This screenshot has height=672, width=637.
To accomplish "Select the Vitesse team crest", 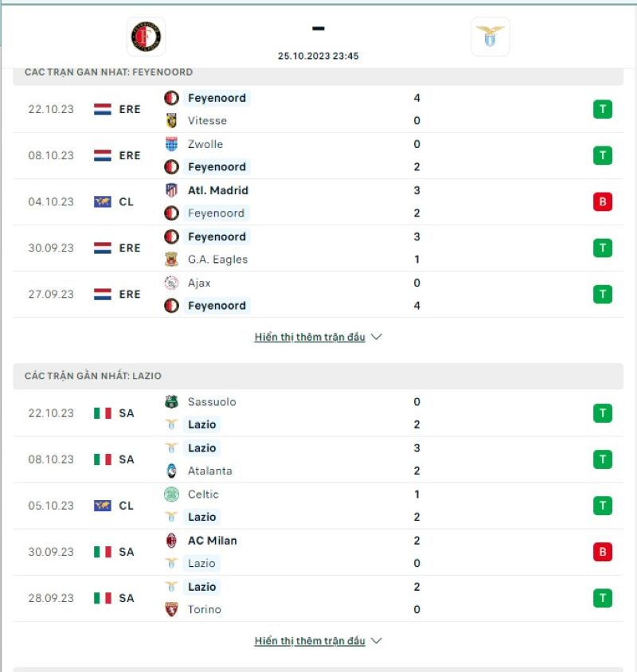I will [171, 121].
